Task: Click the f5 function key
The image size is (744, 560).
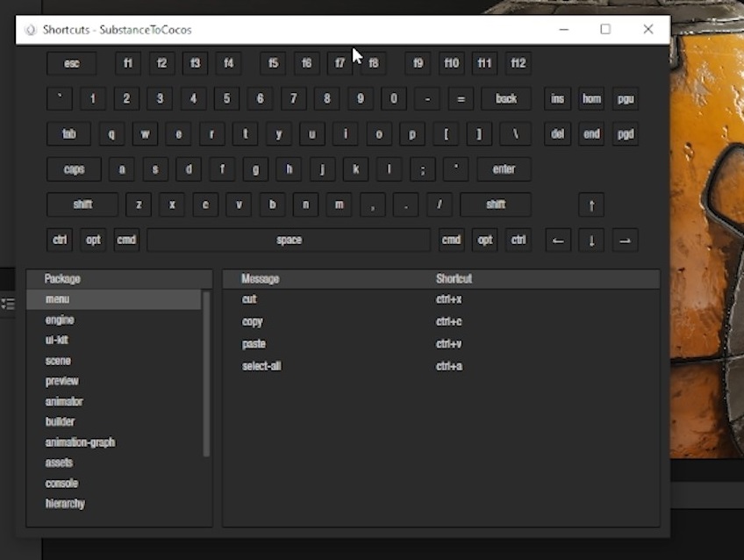Action: coord(273,64)
